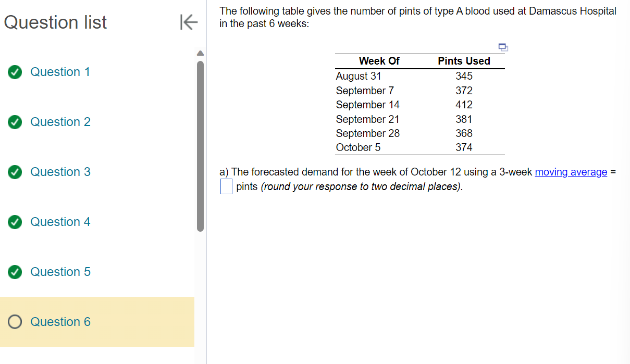Select Question 4 in the sidebar
The height and width of the screenshot is (364, 630).
tap(60, 222)
